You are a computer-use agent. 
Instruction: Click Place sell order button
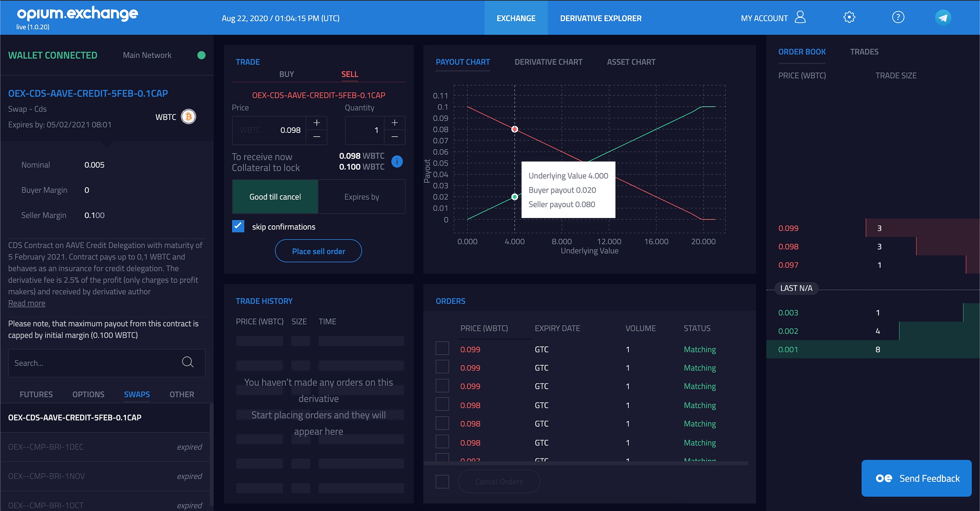pos(318,251)
